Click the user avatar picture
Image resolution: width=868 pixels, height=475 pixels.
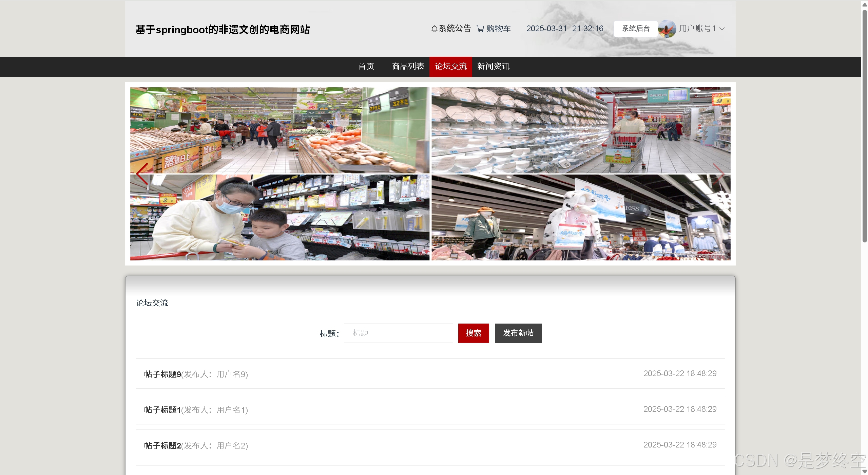pos(667,29)
